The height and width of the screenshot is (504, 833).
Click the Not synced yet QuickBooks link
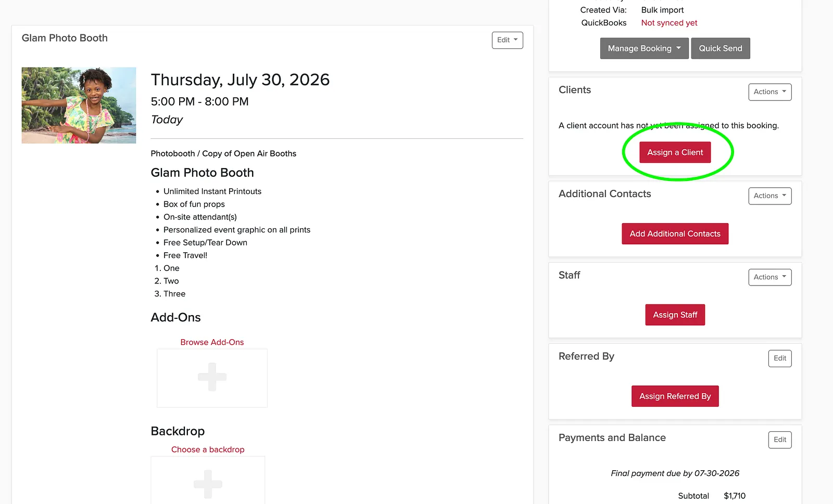tap(669, 23)
